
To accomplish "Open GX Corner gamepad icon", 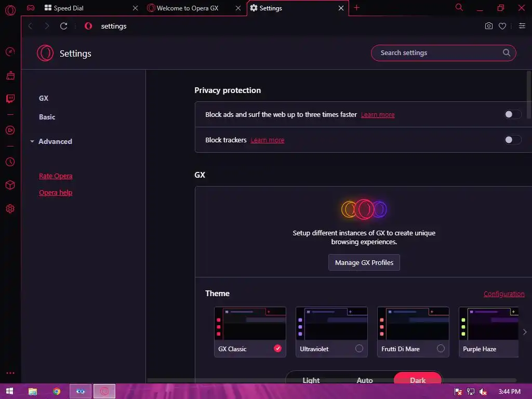I will (31, 8).
